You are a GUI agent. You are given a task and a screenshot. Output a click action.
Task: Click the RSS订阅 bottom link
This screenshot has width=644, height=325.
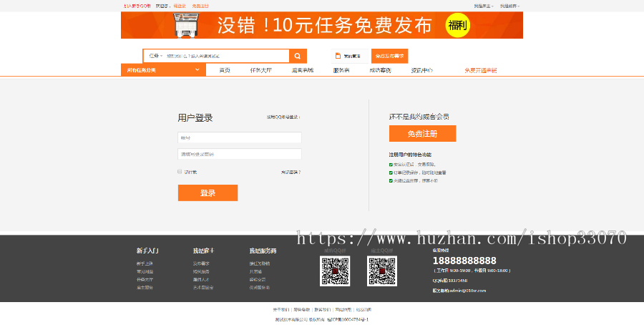pos(364,310)
